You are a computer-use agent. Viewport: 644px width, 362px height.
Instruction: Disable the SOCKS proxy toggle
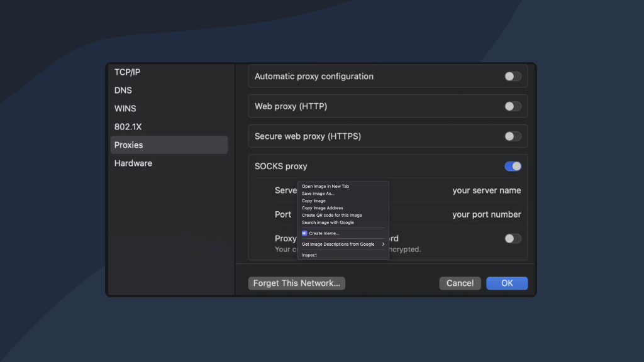pyautogui.click(x=513, y=167)
